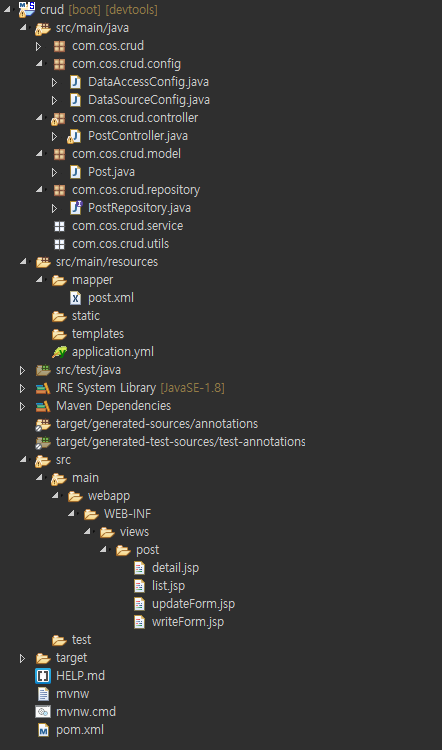Expand the DataAccessConfig.java node arrow

coord(55,82)
